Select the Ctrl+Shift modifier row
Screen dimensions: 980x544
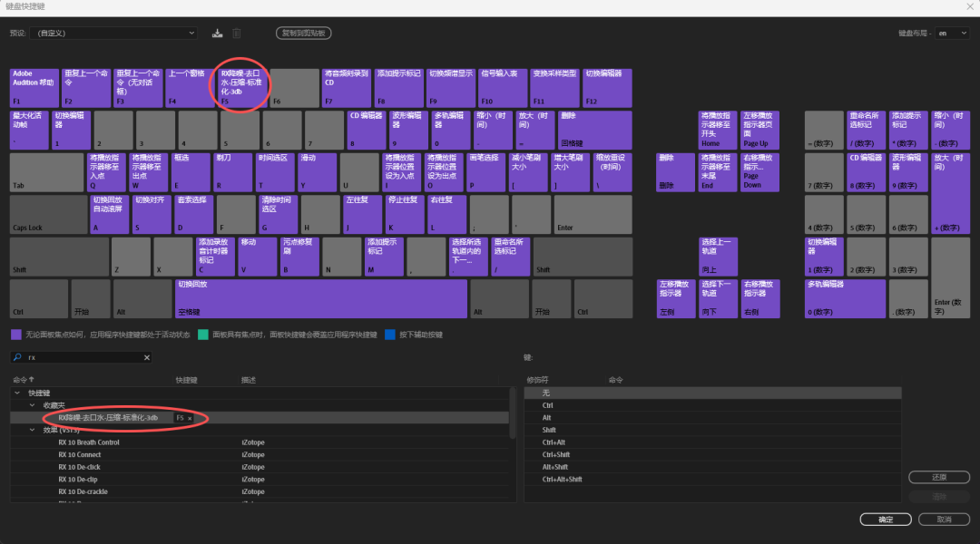tap(712, 454)
